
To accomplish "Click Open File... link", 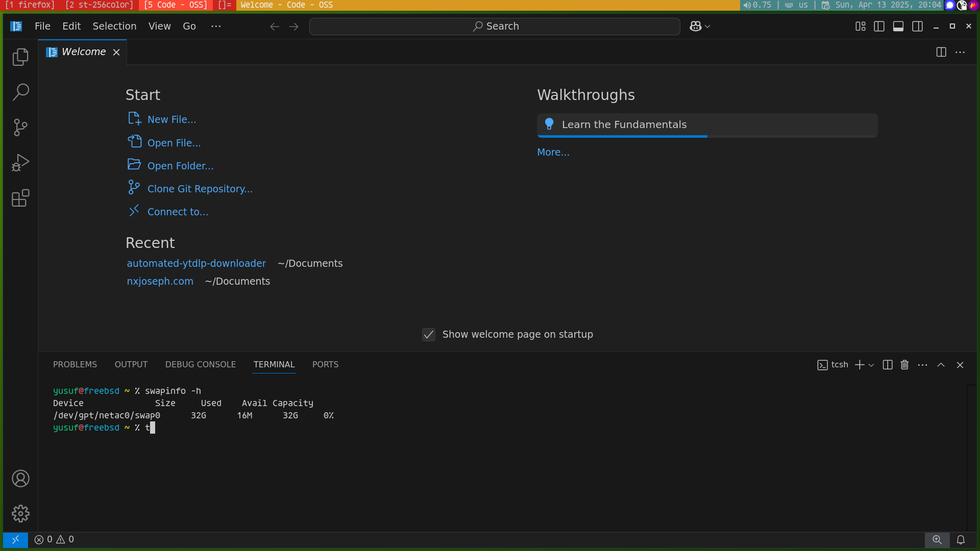I will [174, 143].
